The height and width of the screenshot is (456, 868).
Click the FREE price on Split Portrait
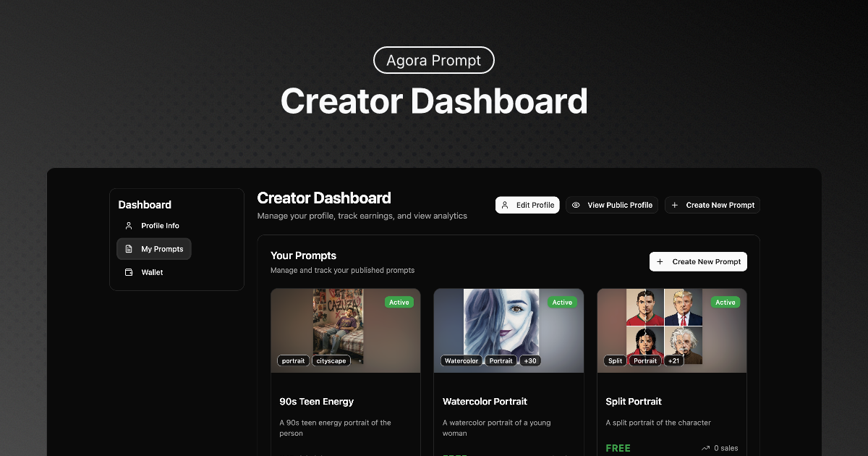click(618, 448)
